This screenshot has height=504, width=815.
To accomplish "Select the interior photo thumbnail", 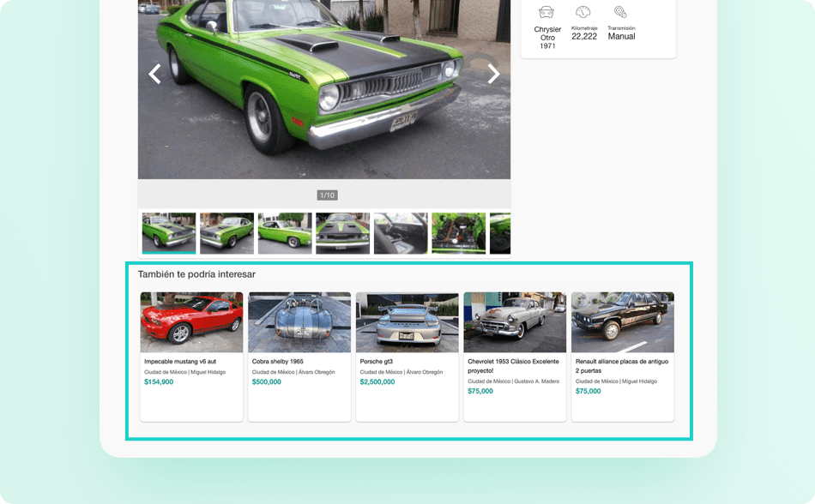I will pos(401,233).
